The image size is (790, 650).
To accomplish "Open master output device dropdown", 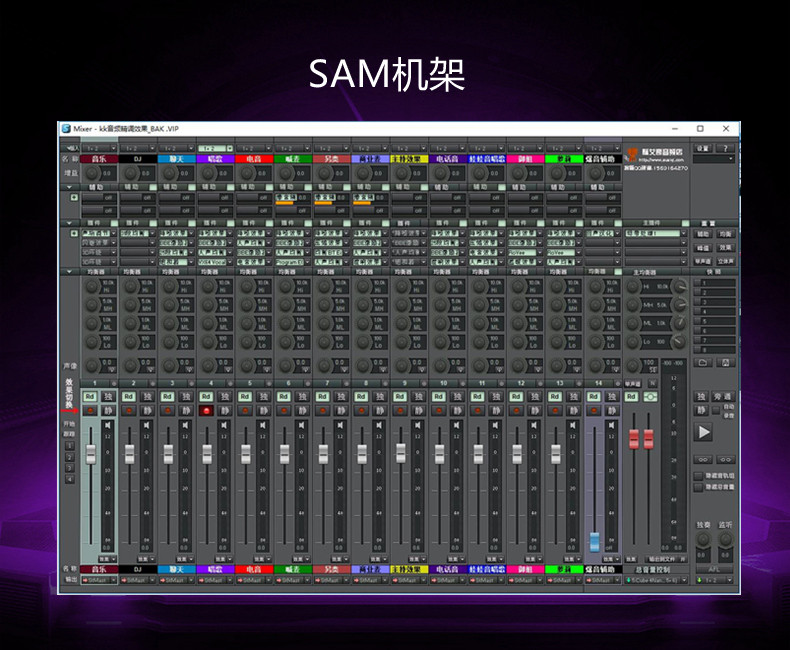I will pyautogui.click(x=656, y=580).
